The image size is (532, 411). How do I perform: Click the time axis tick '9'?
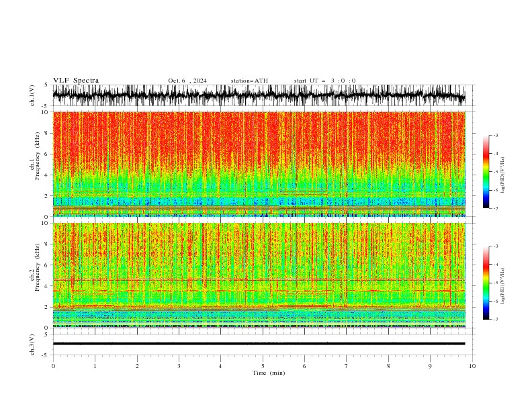click(x=430, y=366)
